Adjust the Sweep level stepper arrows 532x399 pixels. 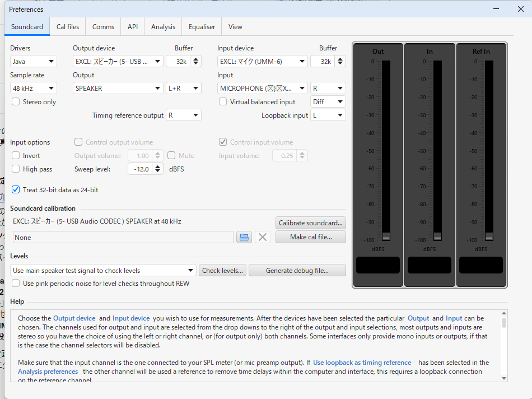tap(157, 169)
